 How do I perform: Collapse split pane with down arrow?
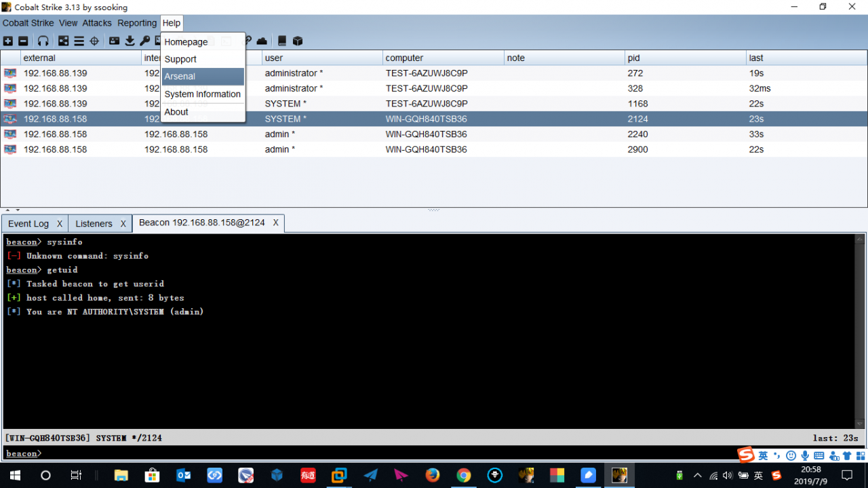(17, 210)
